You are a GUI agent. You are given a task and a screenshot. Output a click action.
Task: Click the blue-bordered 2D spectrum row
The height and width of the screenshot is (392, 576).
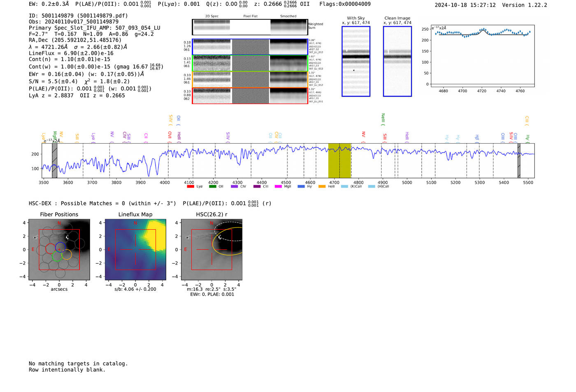[250, 47]
